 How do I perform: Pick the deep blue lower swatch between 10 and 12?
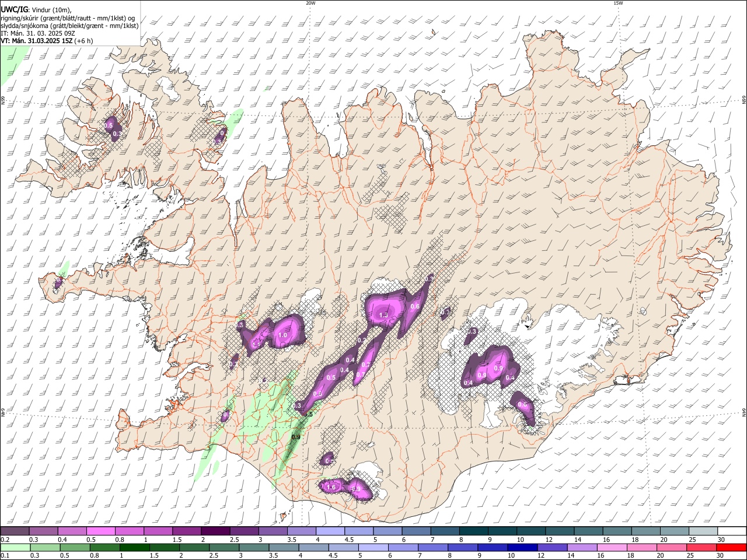pos(522,547)
